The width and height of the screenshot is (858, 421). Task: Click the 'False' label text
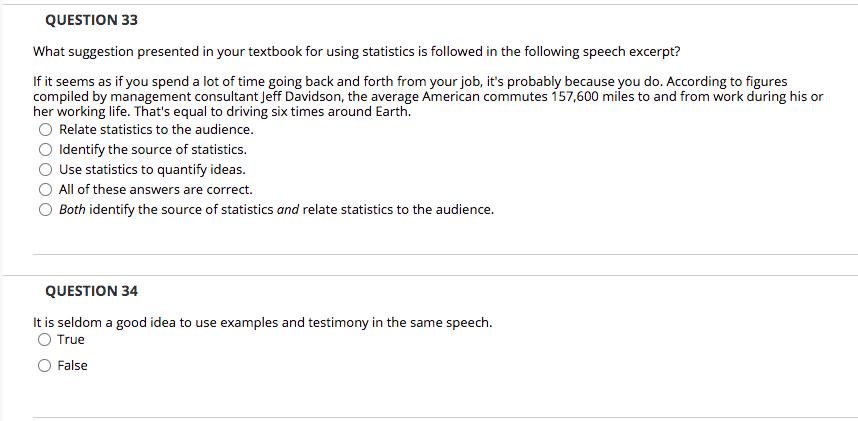[x=72, y=366]
